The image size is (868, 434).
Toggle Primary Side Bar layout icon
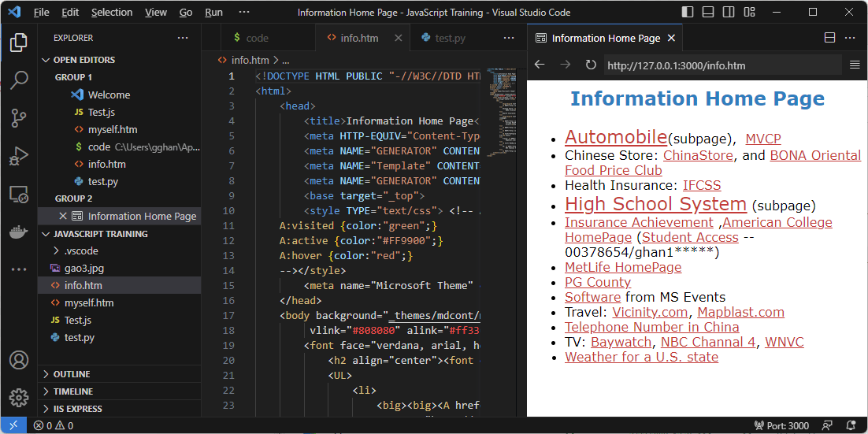[x=687, y=12]
